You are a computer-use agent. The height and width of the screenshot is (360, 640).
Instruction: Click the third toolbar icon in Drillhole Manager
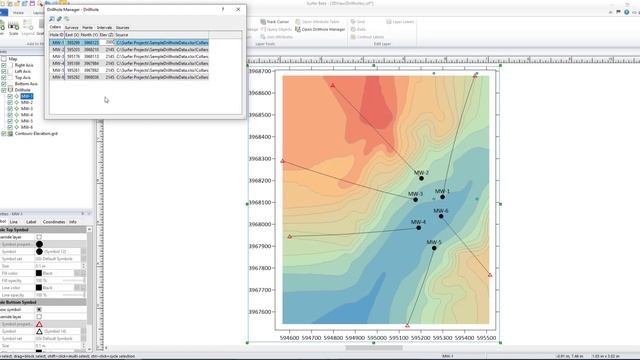(x=67, y=19)
